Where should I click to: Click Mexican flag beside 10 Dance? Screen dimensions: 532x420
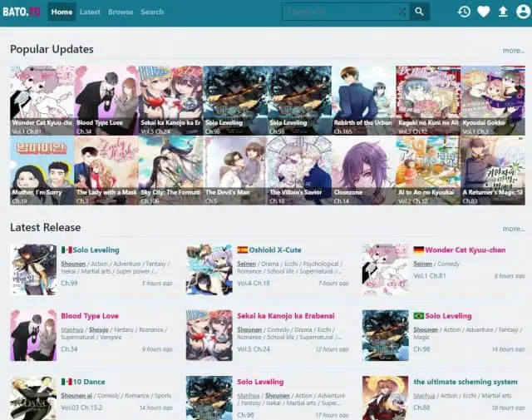tap(66, 382)
